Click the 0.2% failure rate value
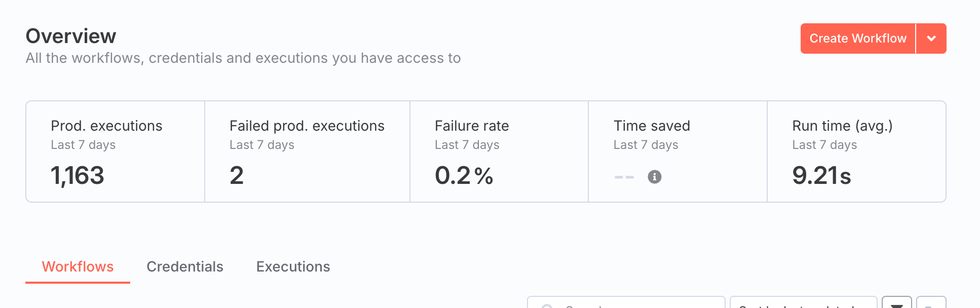Image resolution: width=980 pixels, height=308 pixels. (x=464, y=176)
